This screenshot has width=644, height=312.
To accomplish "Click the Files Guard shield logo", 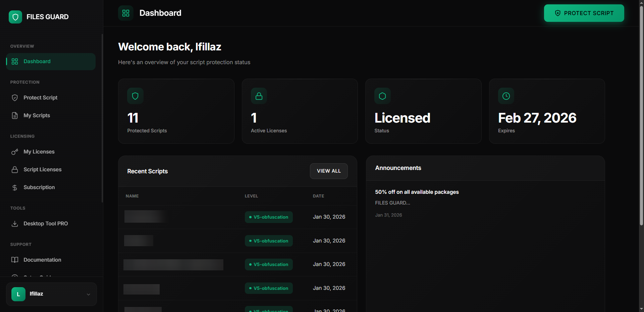I will [15, 17].
